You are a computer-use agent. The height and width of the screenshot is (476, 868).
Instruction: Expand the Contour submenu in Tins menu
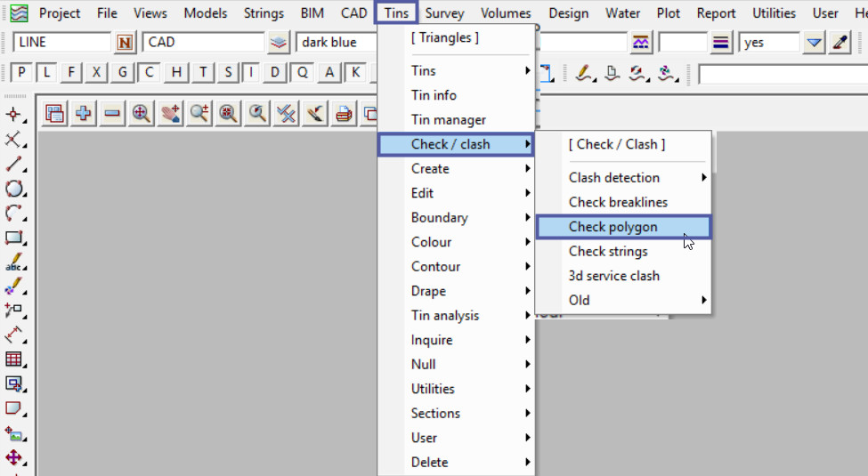coord(456,266)
